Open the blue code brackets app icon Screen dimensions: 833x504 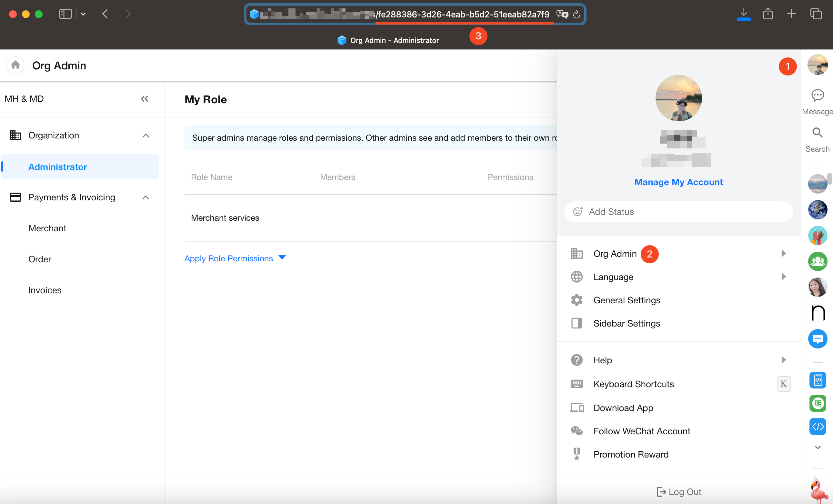coord(817,426)
